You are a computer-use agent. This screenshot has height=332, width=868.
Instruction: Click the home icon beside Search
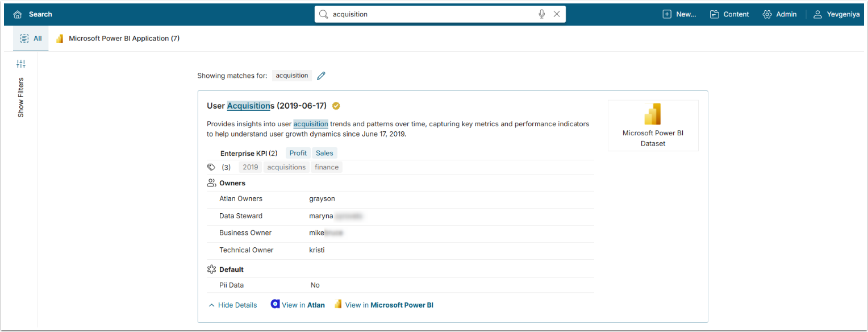[18, 14]
